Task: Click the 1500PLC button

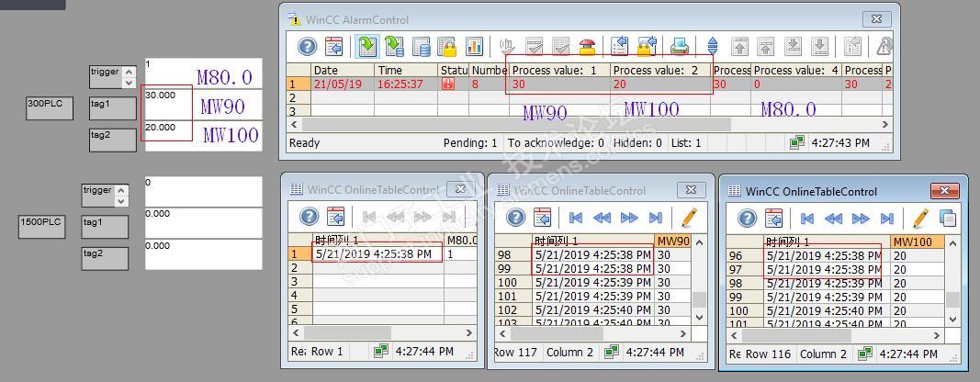Action: click(x=41, y=227)
